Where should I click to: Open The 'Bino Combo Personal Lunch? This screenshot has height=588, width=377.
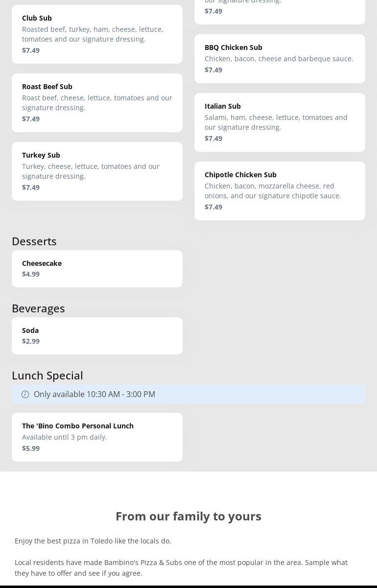(x=97, y=437)
